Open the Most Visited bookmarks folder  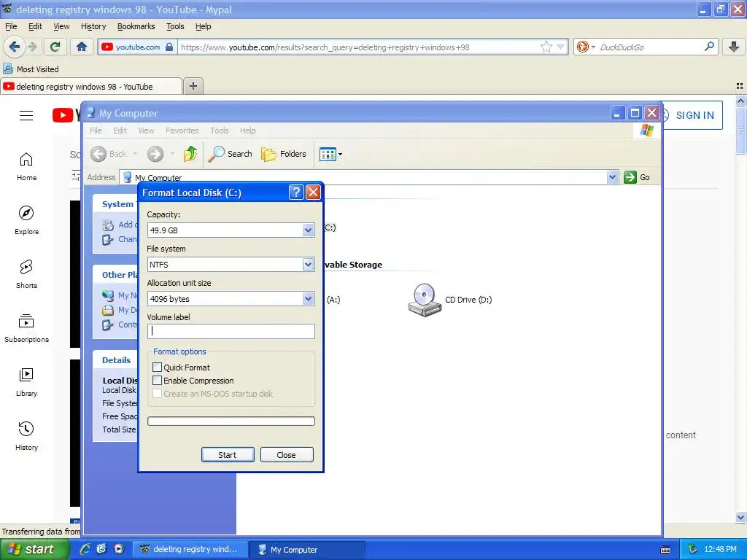(31, 69)
